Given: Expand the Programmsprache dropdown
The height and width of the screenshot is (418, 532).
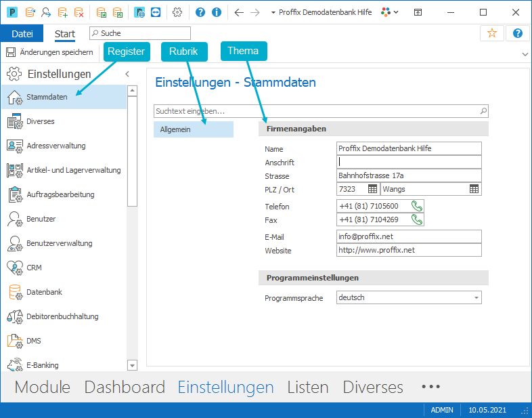Looking at the screenshot, I should click(476, 298).
